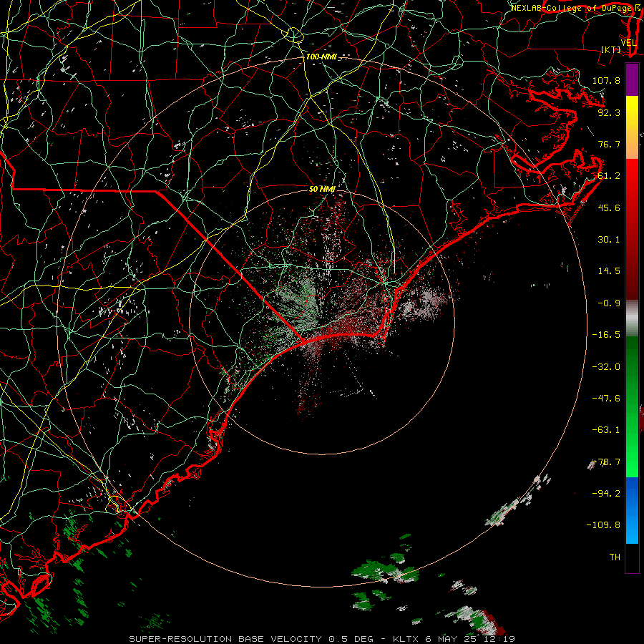Click the VEL legend title

(628, 43)
